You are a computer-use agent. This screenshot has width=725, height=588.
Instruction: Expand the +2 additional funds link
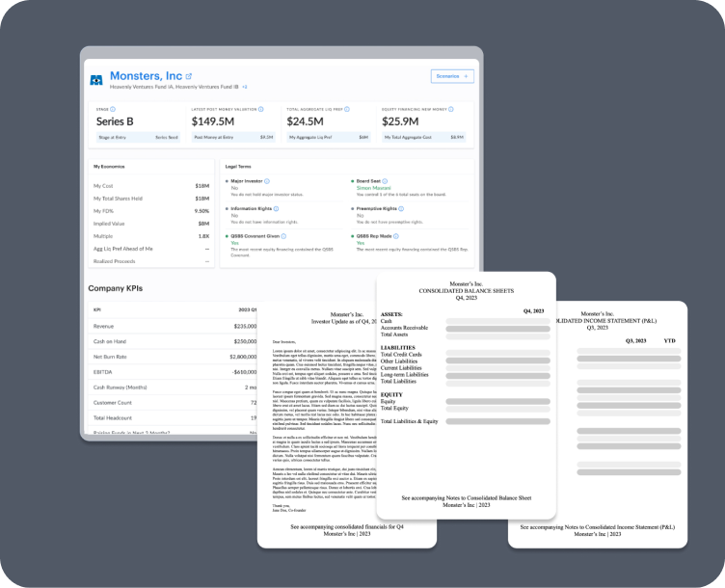pyautogui.click(x=245, y=87)
